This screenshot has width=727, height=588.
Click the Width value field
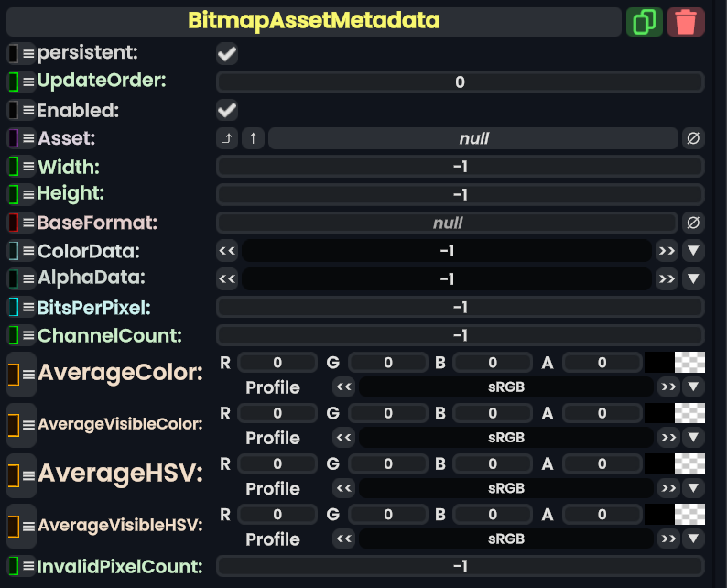click(x=460, y=167)
